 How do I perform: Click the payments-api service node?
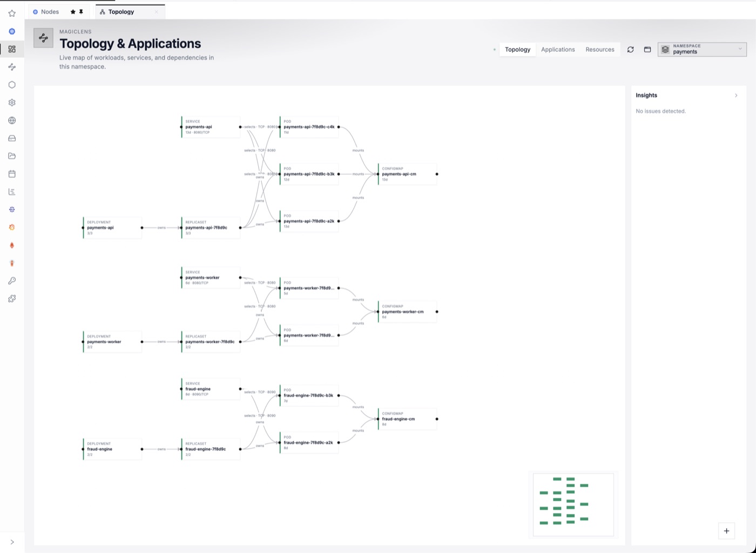(x=211, y=127)
